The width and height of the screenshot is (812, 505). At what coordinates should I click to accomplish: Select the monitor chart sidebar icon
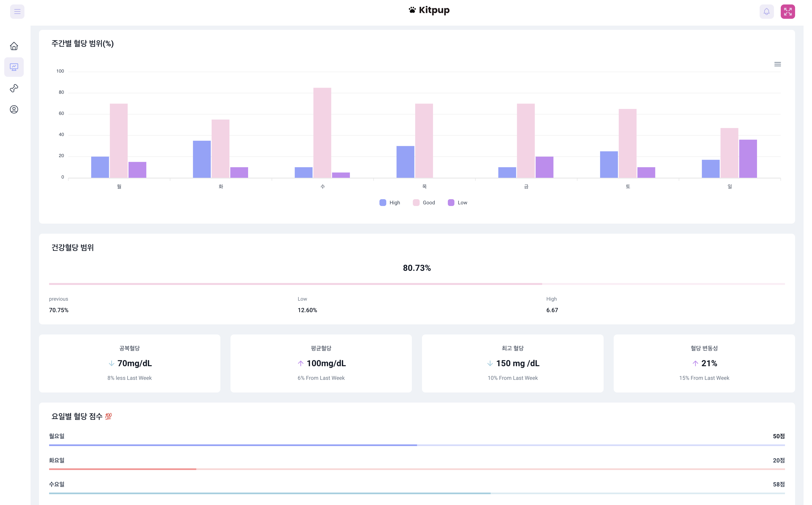pyautogui.click(x=14, y=67)
